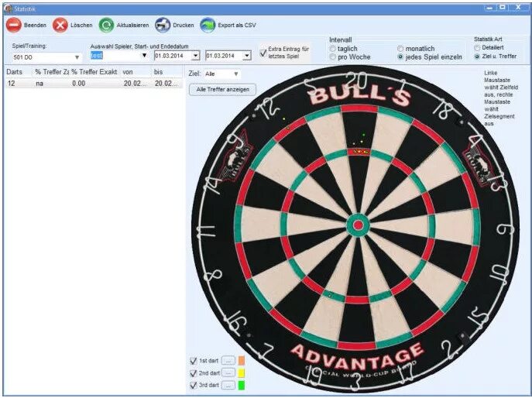Select the taglich interval radio button
This screenshot has height=398, width=532.
pos(333,49)
